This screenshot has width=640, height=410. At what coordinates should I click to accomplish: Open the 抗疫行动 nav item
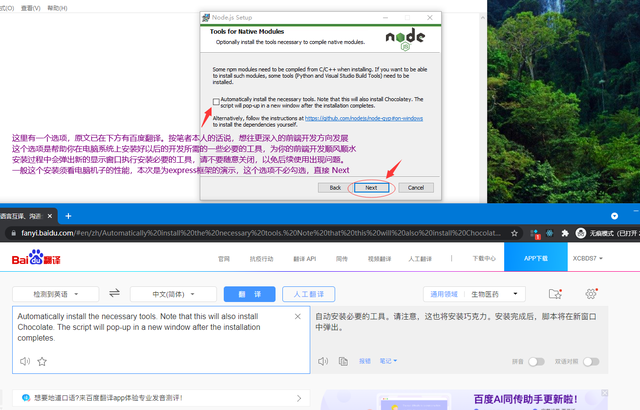[261, 259]
